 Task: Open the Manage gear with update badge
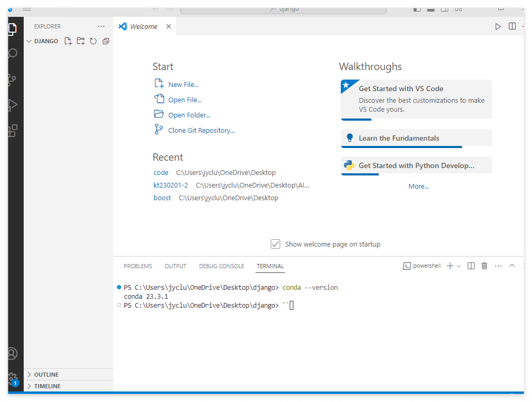(x=13, y=379)
